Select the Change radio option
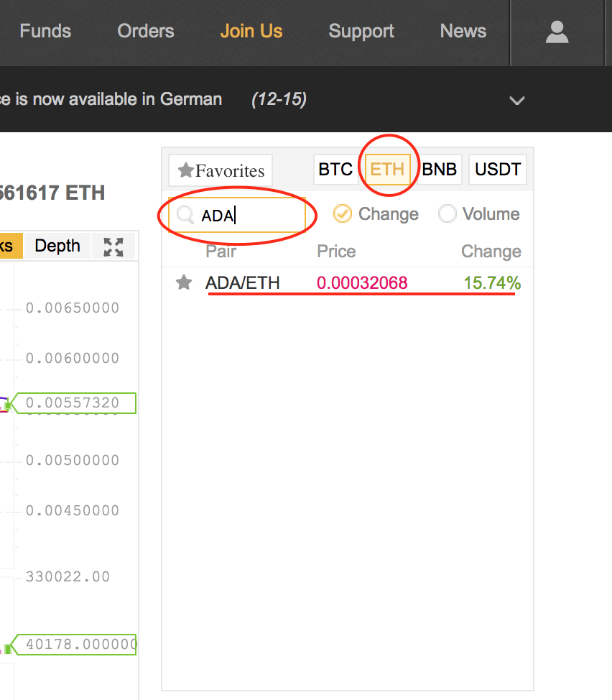The width and height of the screenshot is (612, 700). tap(343, 213)
